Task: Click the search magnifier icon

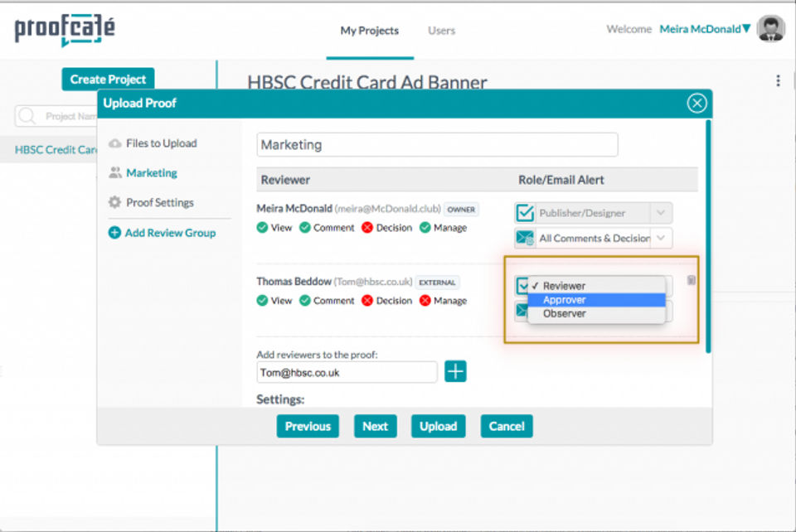Action: pyautogui.click(x=27, y=116)
